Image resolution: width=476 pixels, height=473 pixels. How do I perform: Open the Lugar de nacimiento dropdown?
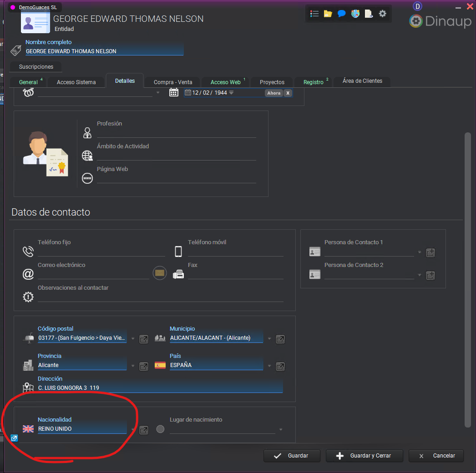pos(281,429)
